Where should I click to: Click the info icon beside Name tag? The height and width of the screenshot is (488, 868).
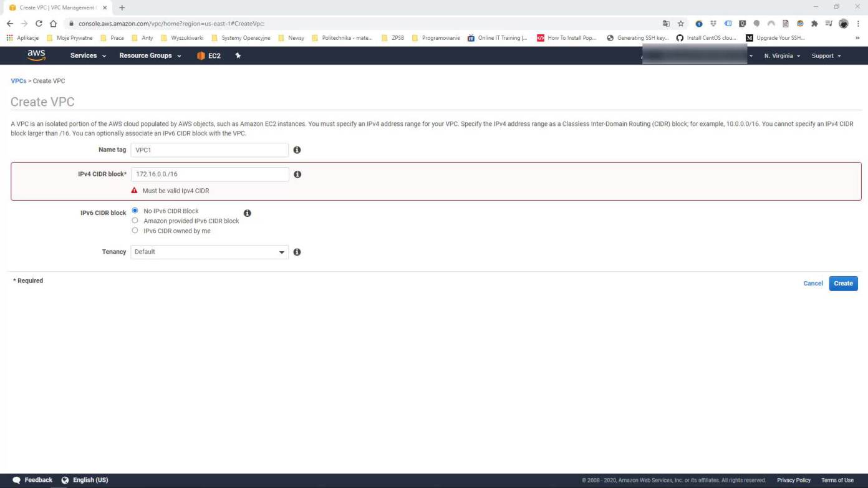297,150
